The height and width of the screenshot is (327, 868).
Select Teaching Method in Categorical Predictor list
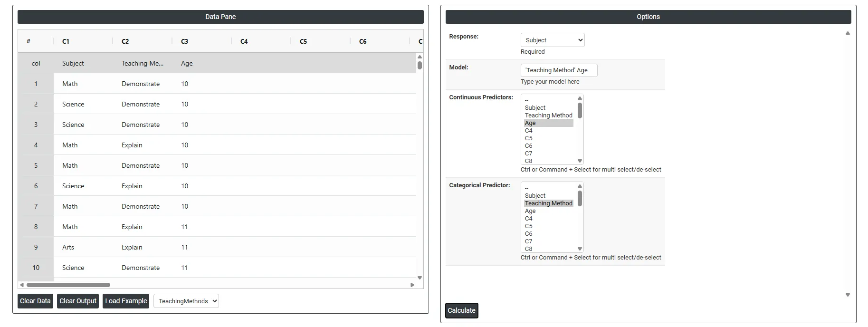click(x=549, y=203)
